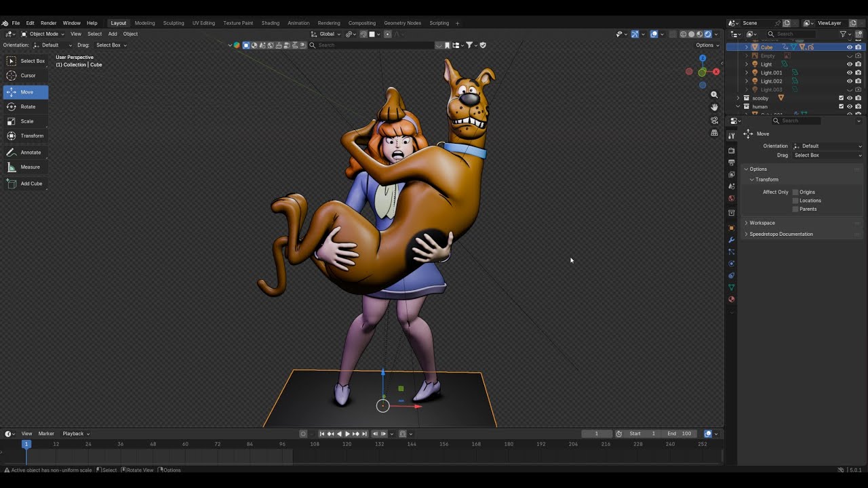Uncheck the human collection checkbox
The width and height of the screenshot is (868, 488).
click(x=842, y=106)
